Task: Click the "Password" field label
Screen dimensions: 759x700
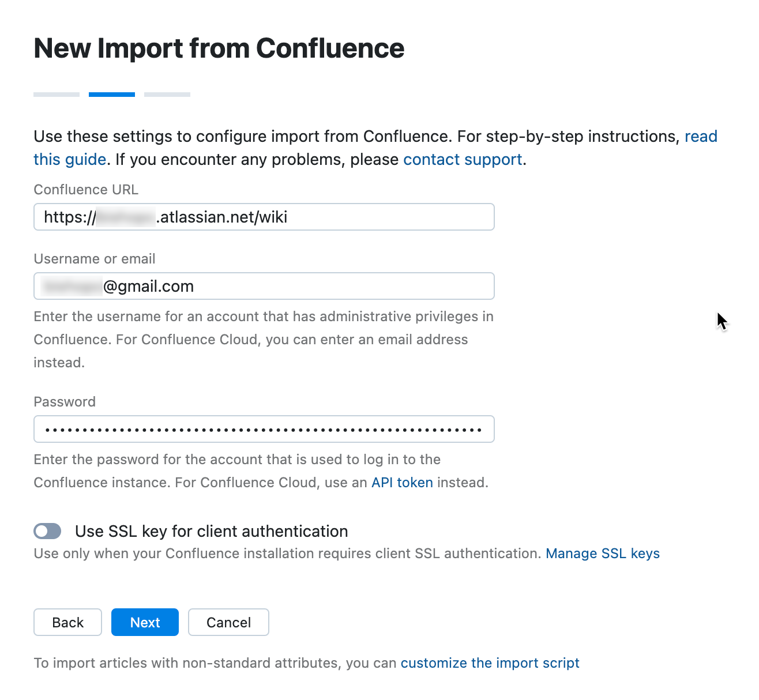Action: [65, 402]
